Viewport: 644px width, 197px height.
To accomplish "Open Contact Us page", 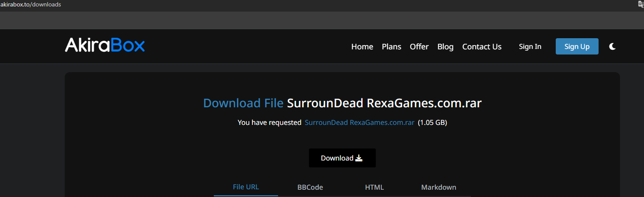I will (x=482, y=47).
